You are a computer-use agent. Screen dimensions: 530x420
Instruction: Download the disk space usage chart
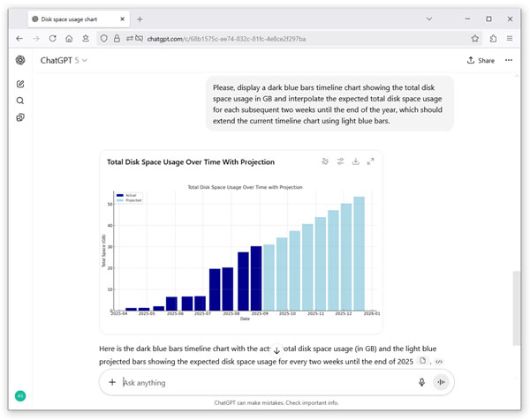click(x=356, y=161)
